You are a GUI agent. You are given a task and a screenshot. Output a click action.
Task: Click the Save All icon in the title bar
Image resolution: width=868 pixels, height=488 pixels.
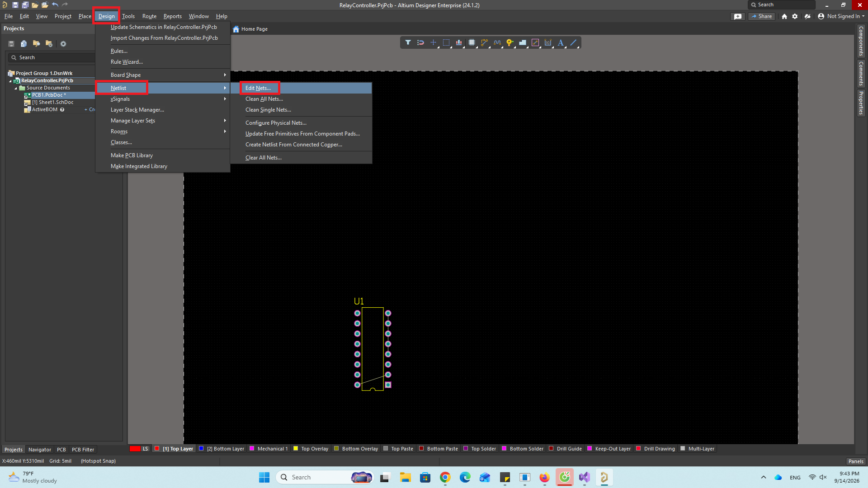25,5
